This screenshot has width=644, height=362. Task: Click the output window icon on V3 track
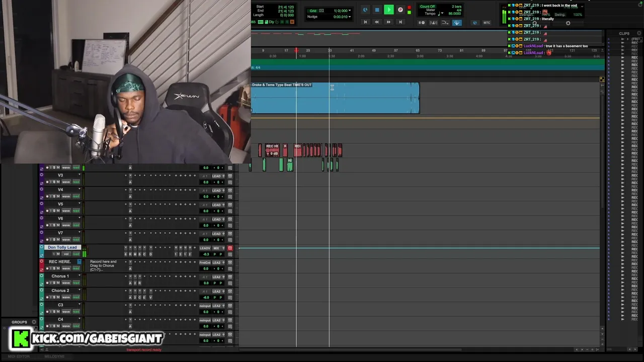click(230, 176)
